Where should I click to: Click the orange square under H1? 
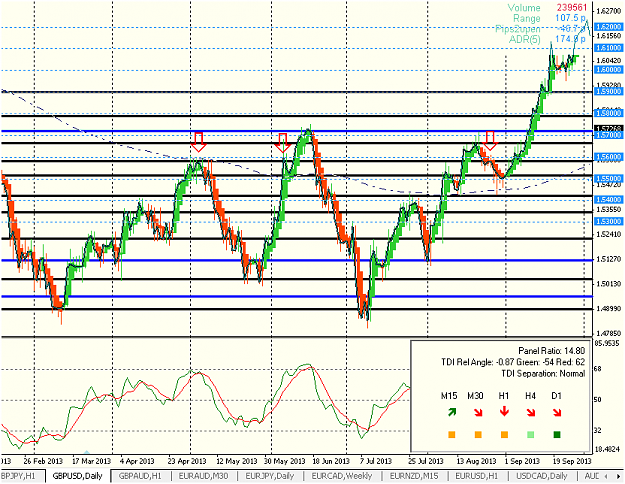(x=504, y=435)
